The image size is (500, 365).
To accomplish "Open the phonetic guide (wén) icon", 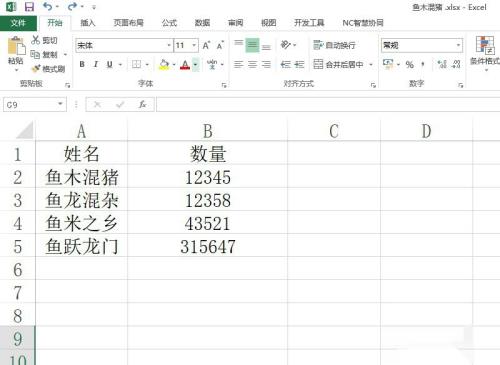I will point(212,64).
